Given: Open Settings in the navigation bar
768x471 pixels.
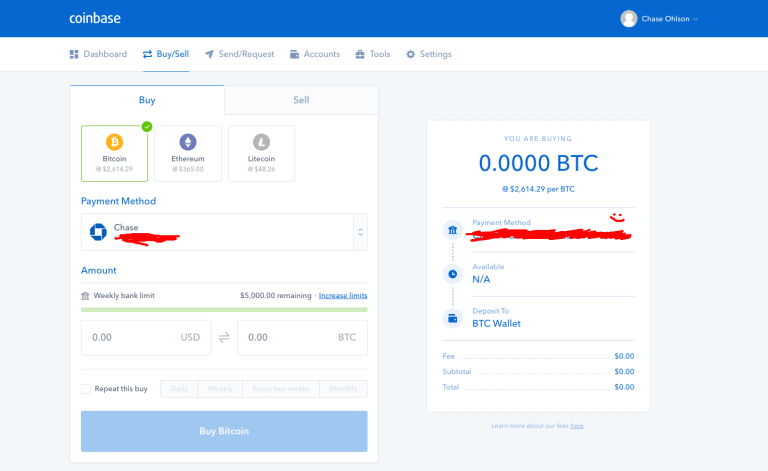Looking at the screenshot, I should coord(429,54).
